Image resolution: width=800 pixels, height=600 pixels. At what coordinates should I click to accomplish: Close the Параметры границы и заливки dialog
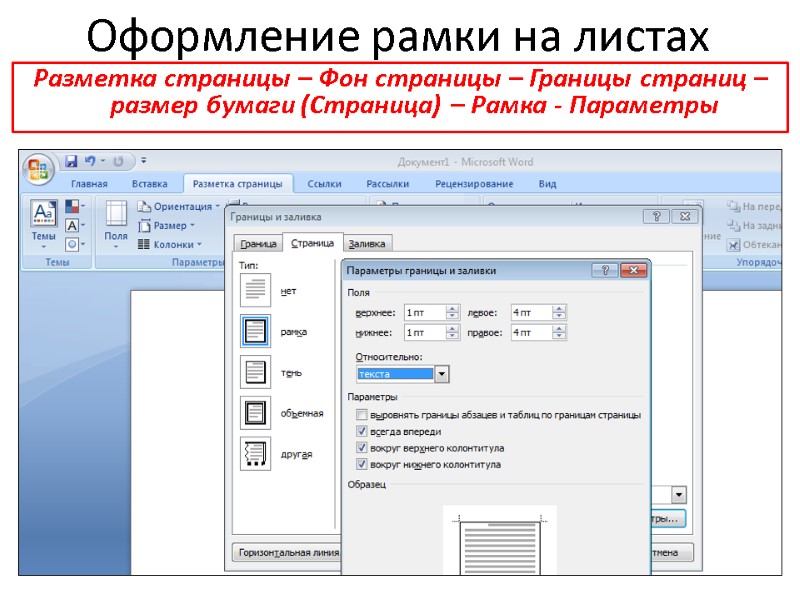pos(634,270)
